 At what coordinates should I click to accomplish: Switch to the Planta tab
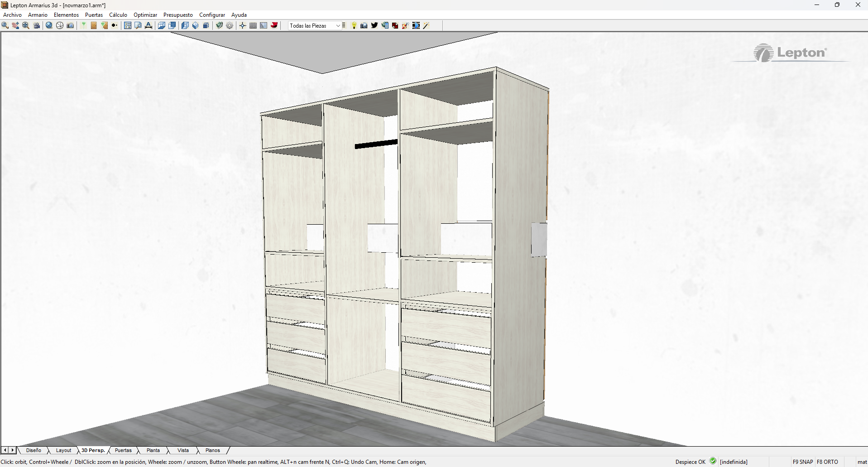tap(153, 450)
